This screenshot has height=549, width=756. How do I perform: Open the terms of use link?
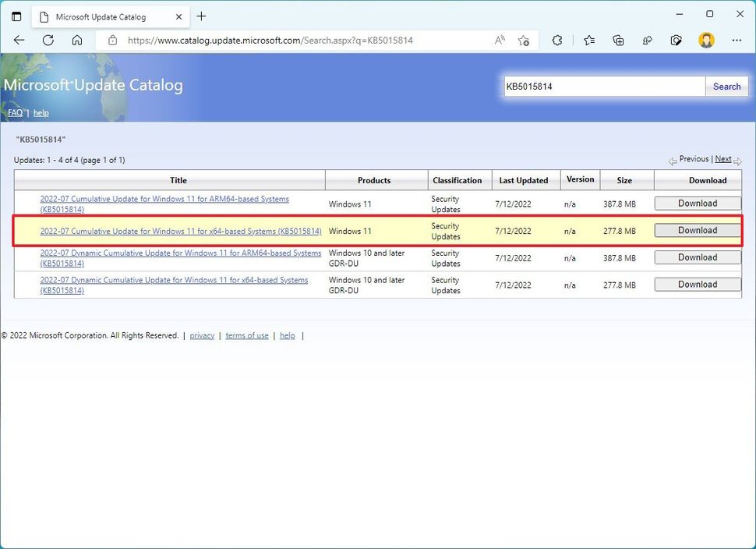point(247,335)
